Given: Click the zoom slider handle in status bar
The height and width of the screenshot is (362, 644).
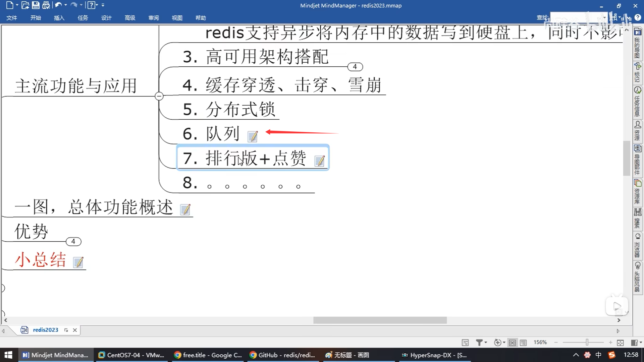Looking at the screenshot, I should [587, 342].
